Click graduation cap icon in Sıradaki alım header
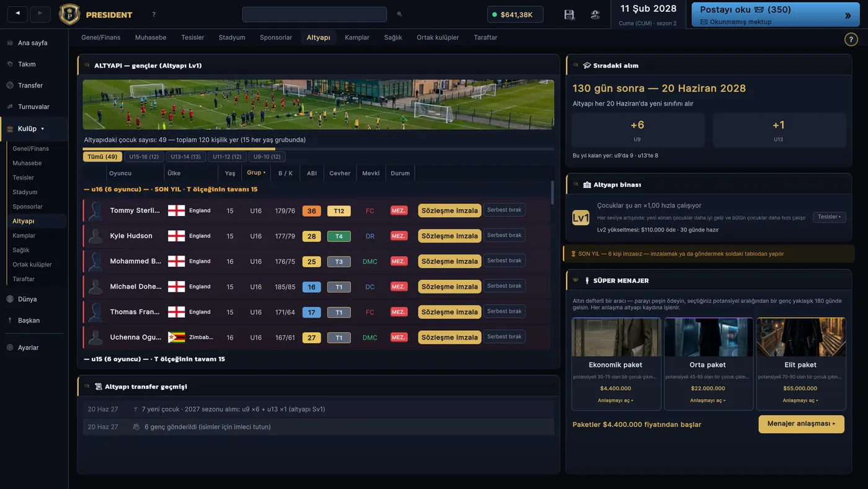Screen dimensions: 868x489 point(587,65)
